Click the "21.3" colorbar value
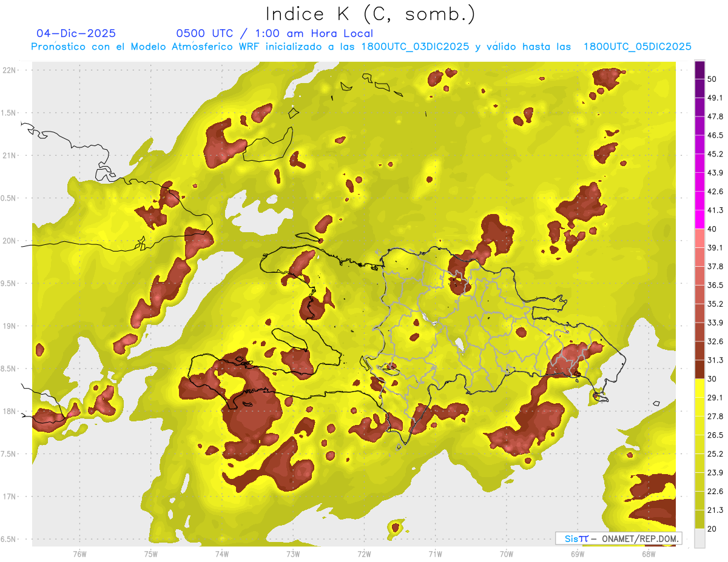Image resolution: width=728 pixels, height=562 pixels. pos(715,510)
